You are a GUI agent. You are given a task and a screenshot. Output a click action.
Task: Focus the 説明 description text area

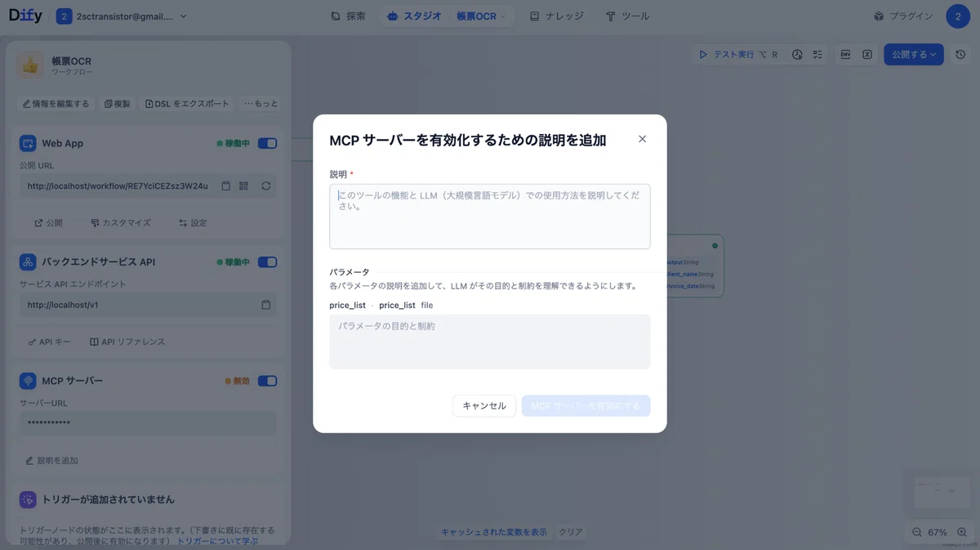(x=490, y=217)
